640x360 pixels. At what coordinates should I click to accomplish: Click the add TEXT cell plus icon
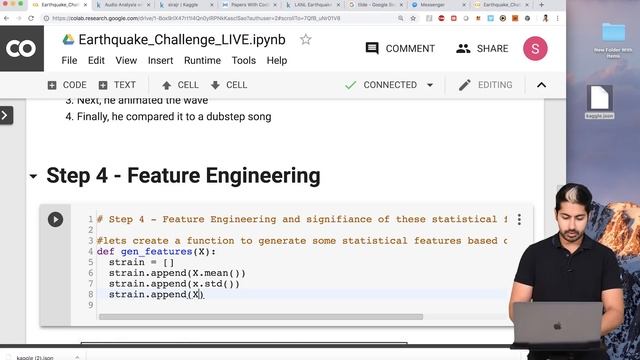point(103,85)
